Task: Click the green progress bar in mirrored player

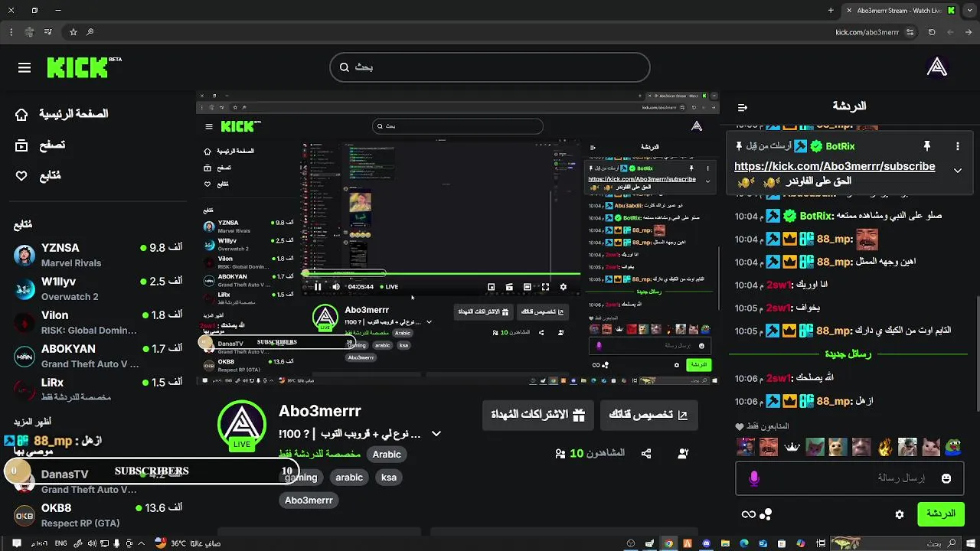Action: tap(442, 273)
